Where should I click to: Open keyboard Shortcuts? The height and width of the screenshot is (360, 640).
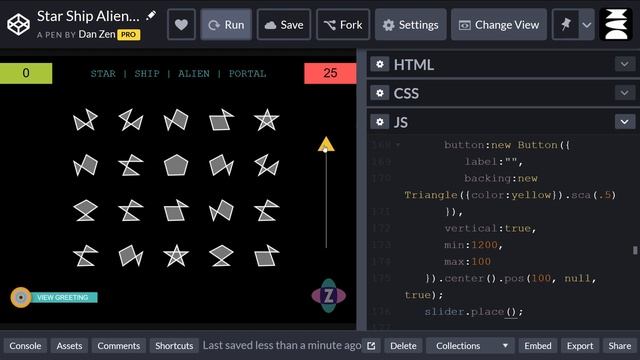pyautogui.click(x=174, y=346)
